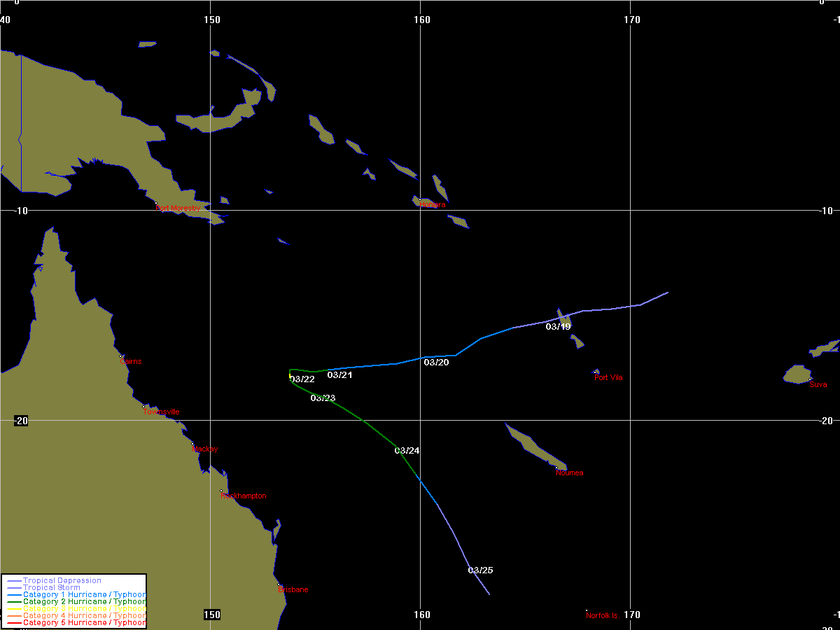
Task: Select the Townsville city label
Action: (x=162, y=412)
